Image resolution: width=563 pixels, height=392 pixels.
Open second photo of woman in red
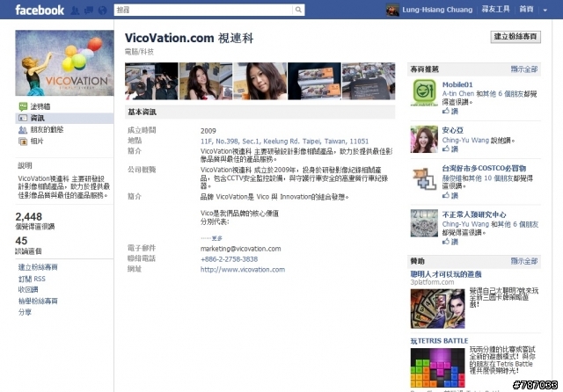click(x=206, y=81)
